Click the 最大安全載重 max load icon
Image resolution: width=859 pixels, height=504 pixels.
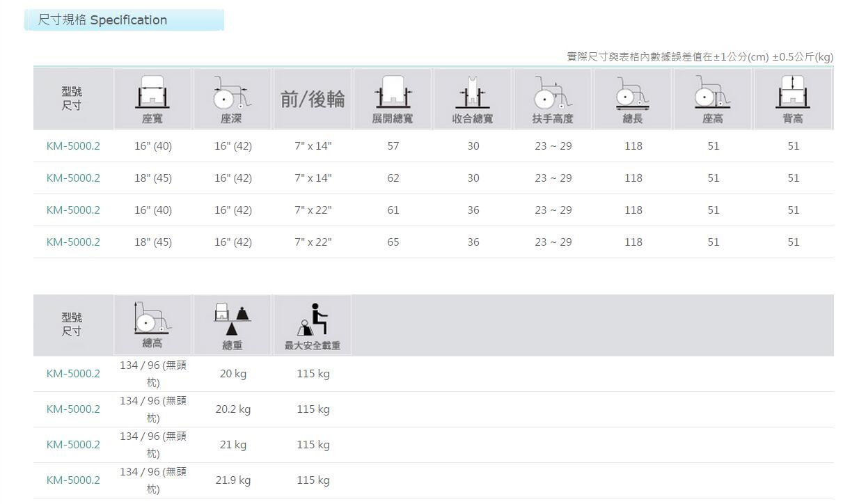[313, 320]
